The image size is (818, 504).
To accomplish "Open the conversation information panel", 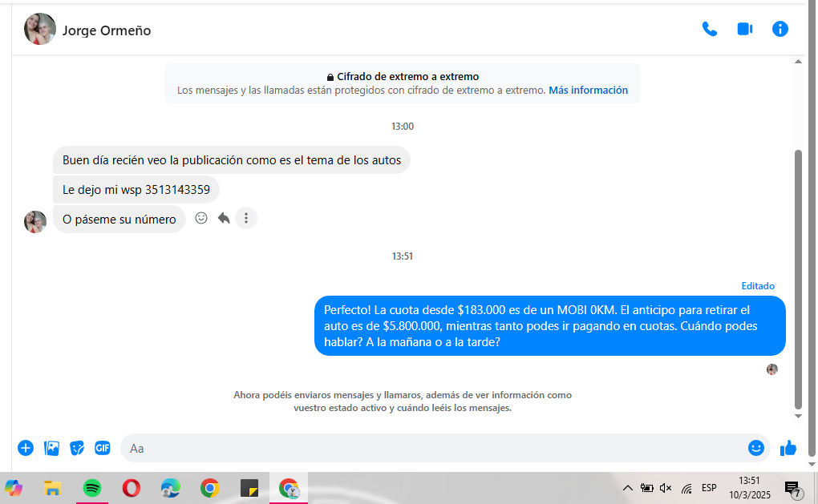I will [780, 30].
